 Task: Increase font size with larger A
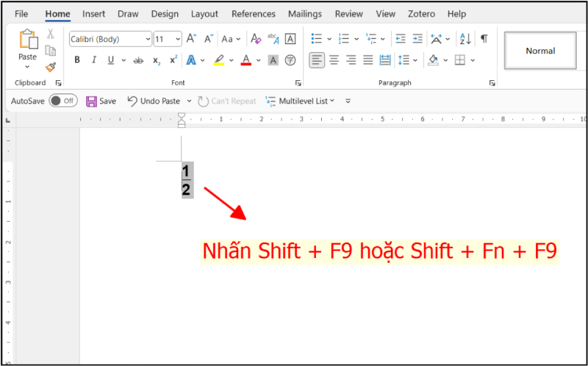coord(191,39)
